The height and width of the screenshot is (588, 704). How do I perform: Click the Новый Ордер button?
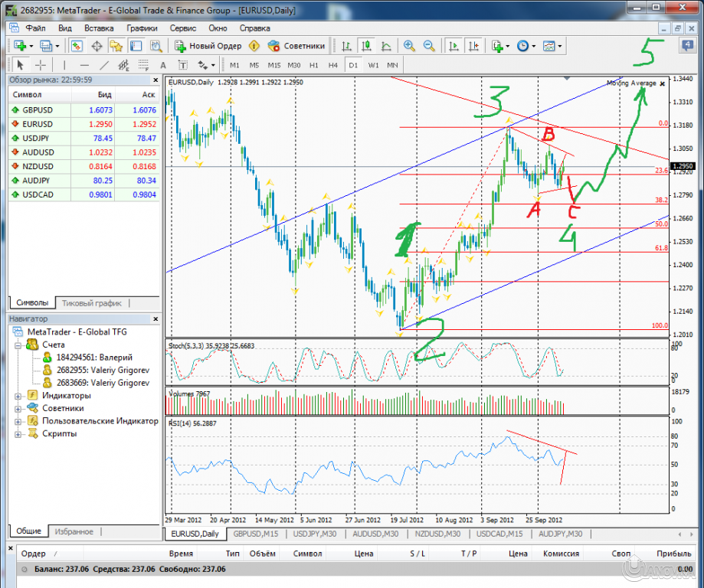[208, 44]
